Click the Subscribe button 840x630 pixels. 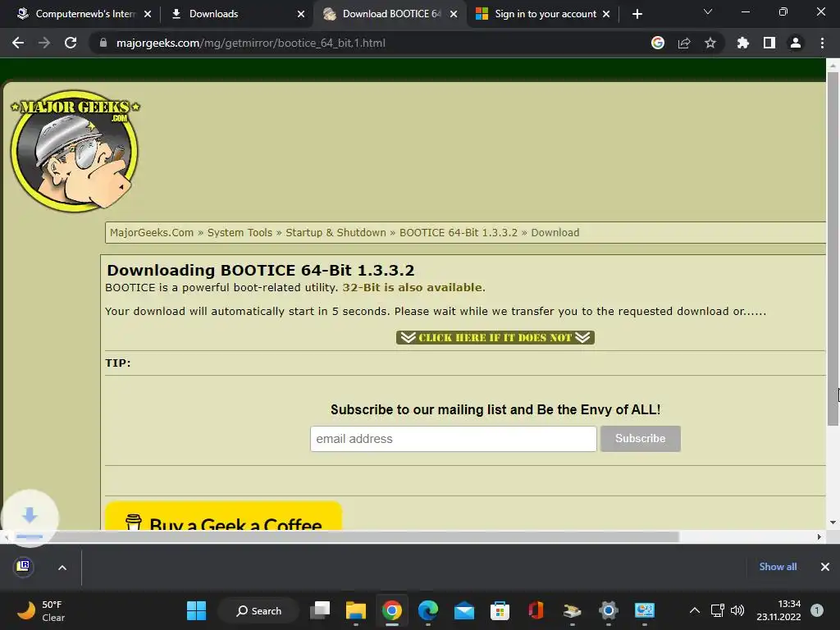pyautogui.click(x=640, y=439)
